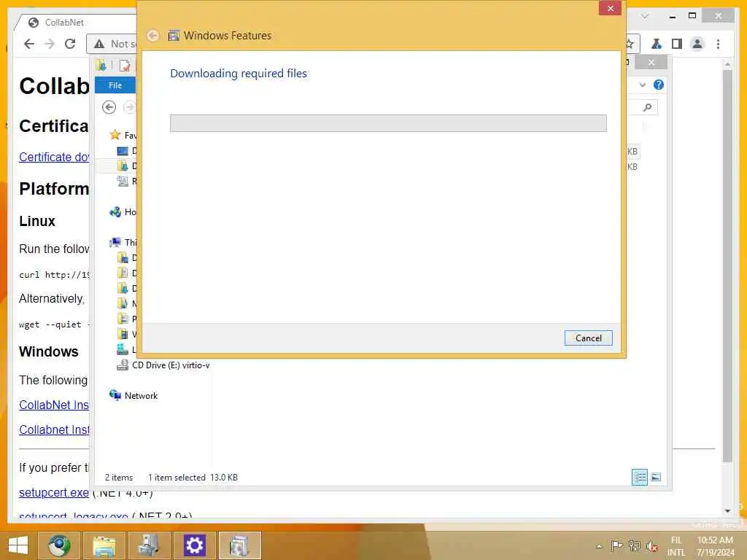Click the network tray icon
This screenshot has width=747, height=560.
[x=634, y=545]
